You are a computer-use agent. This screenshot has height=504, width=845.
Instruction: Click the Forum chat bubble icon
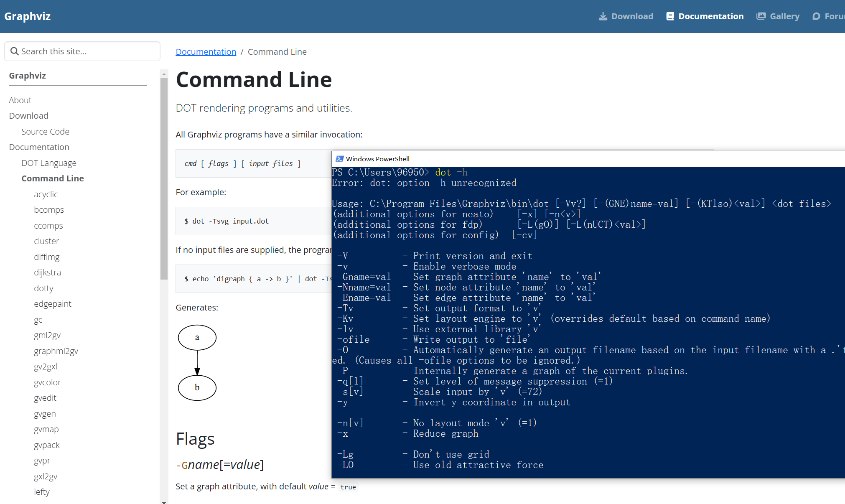pyautogui.click(x=816, y=16)
